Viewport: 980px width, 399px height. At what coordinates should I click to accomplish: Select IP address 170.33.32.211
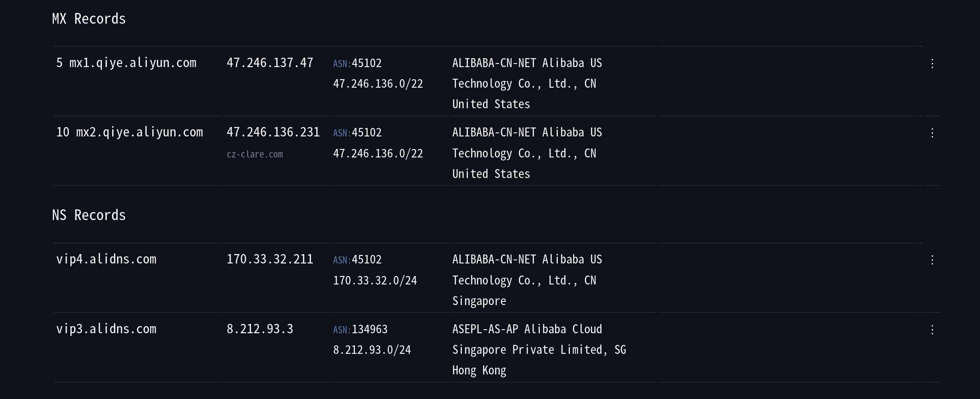[270, 259]
